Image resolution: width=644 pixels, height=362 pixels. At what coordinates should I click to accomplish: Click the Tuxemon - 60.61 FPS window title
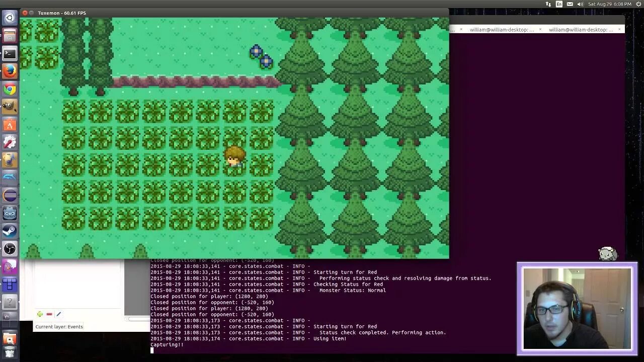click(61, 13)
